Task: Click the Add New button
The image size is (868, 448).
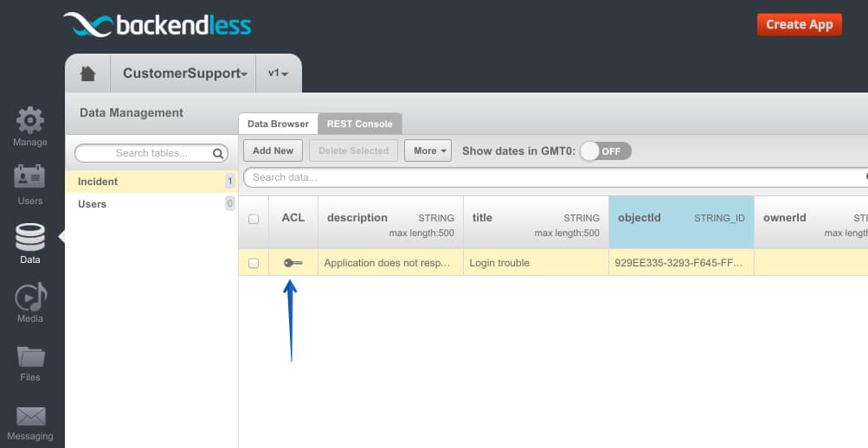Action: point(273,150)
